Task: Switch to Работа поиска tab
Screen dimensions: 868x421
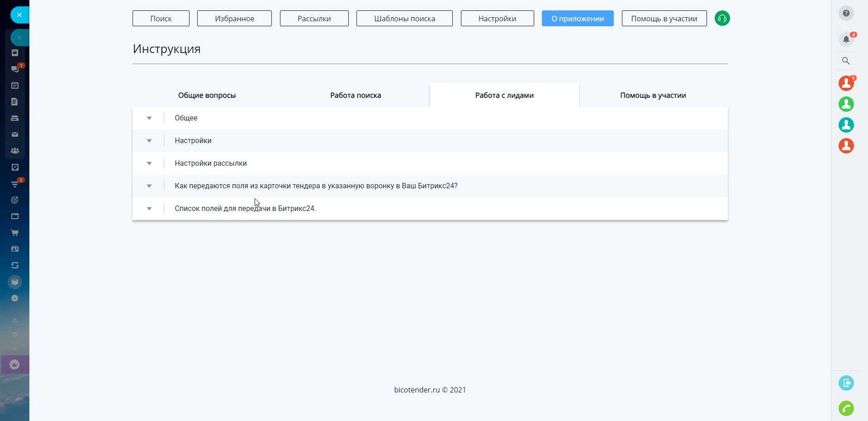Action: [356, 95]
